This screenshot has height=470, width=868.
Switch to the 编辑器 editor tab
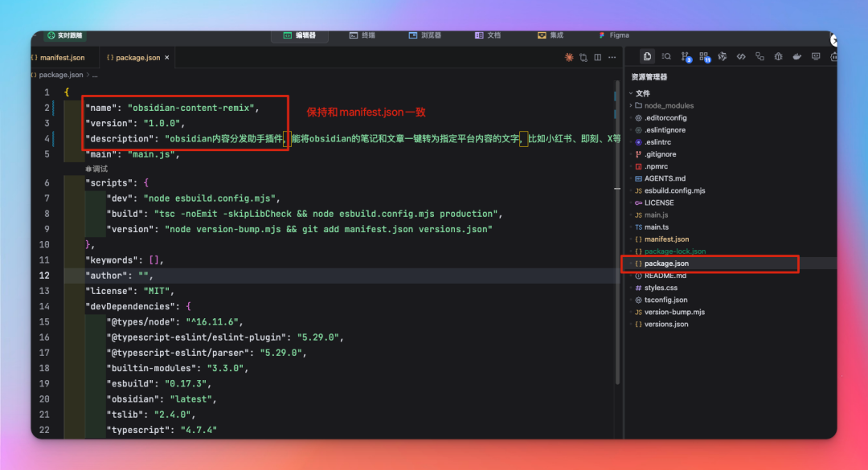pyautogui.click(x=300, y=35)
